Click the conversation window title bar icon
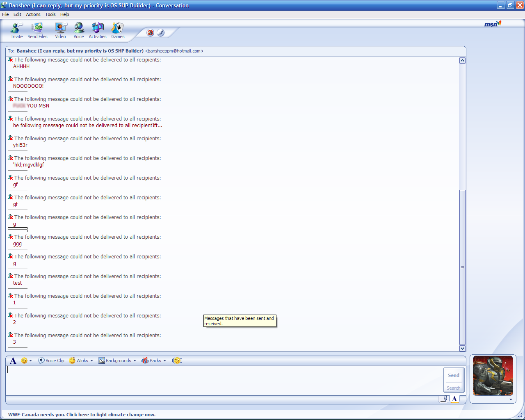525x420 pixels. pos(4,5)
